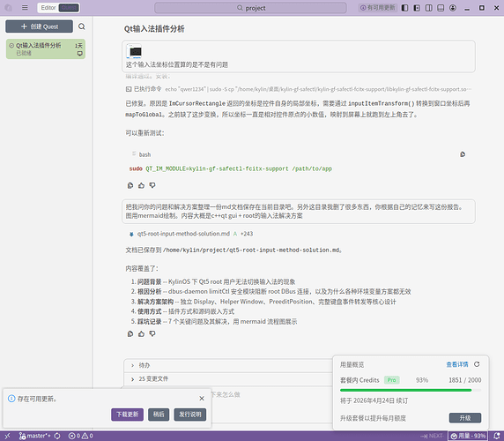Select the Qt输入法插件分析 quest item
Viewport: 504px width, 441px height.
point(46,49)
